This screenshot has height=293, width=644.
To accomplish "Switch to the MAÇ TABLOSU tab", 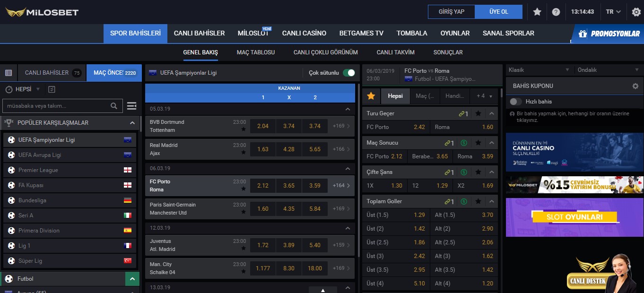I will click(256, 52).
